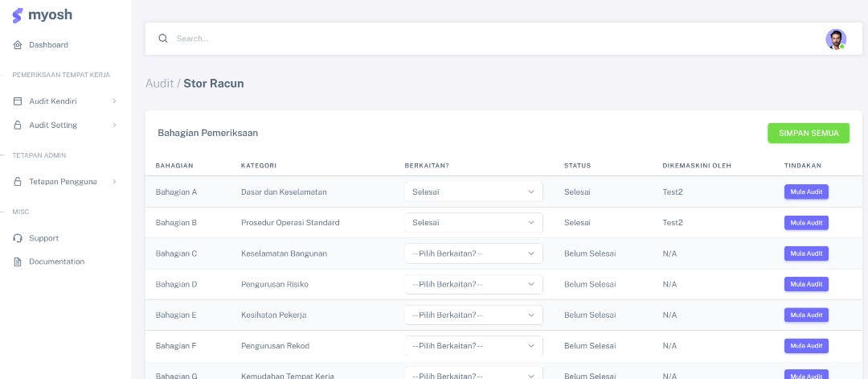
Task: Open Berkaitan dropdown for Keselamatan Bangunan
Action: 473,253
